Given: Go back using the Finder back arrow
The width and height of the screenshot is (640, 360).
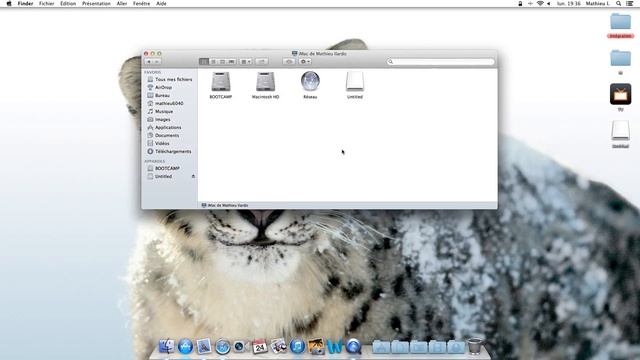Looking at the screenshot, I should 149,62.
